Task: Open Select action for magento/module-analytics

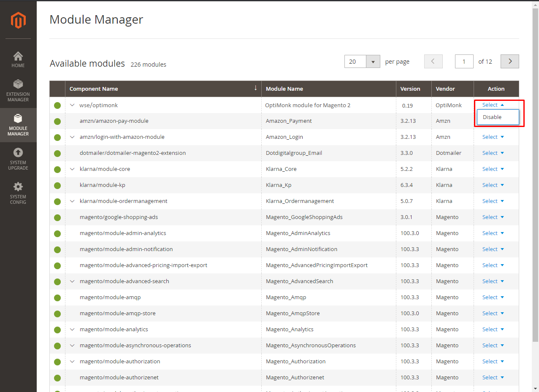Action: (493, 329)
